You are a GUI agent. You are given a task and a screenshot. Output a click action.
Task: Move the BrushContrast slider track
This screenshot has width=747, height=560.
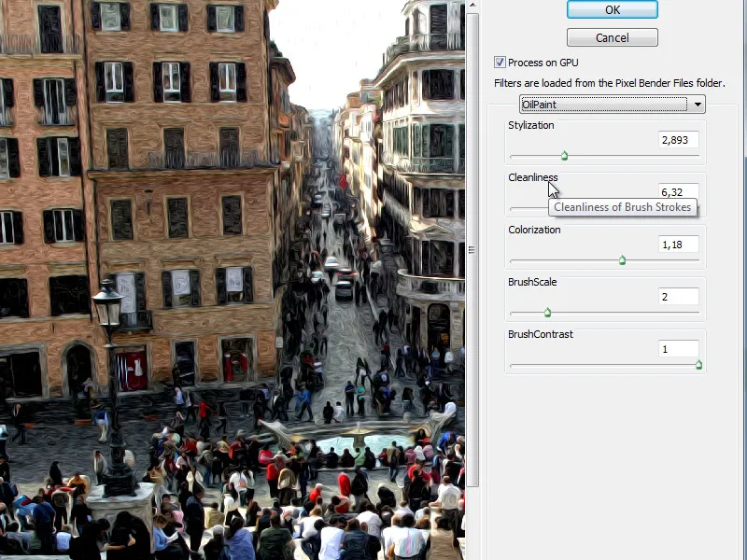[607, 365]
